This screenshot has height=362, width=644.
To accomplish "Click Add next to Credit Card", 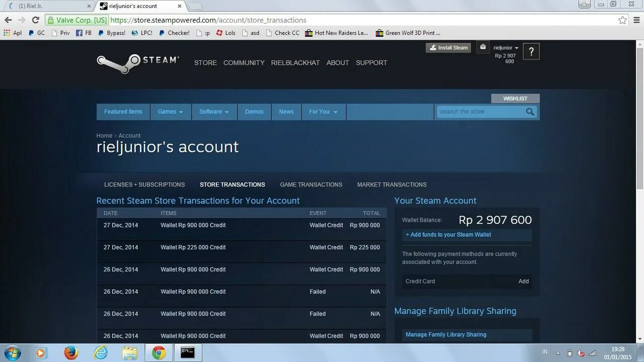I will click(524, 281).
